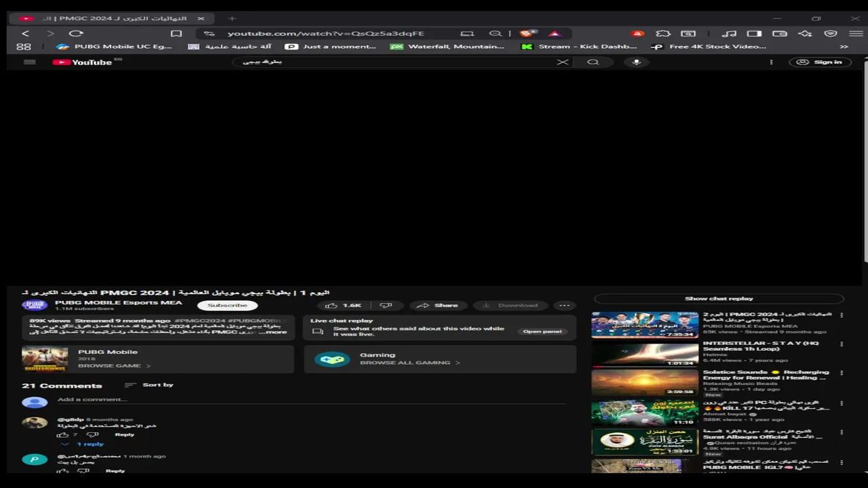Open menu for Solstice Sounds video
The image size is (868, 488).
(x=842, y=373)
